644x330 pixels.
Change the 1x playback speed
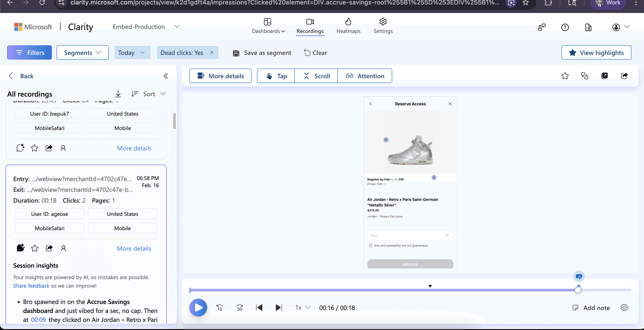[302, 308]
